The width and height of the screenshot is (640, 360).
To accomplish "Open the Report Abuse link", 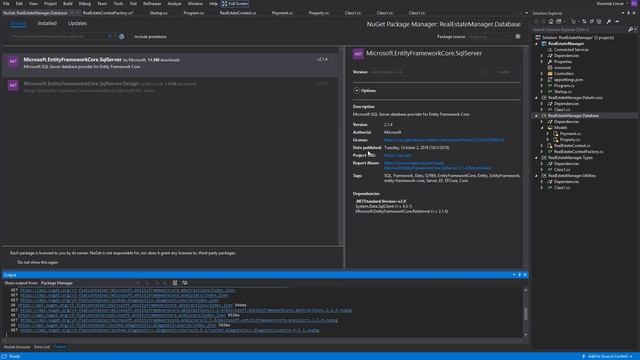I will pyautogui.click(x=438, y=165).
